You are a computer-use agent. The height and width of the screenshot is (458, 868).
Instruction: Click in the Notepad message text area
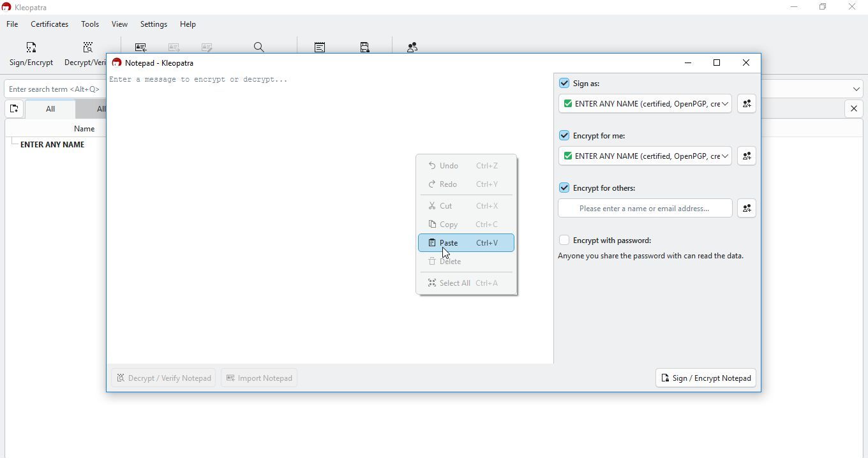click(x=330, y=218)
